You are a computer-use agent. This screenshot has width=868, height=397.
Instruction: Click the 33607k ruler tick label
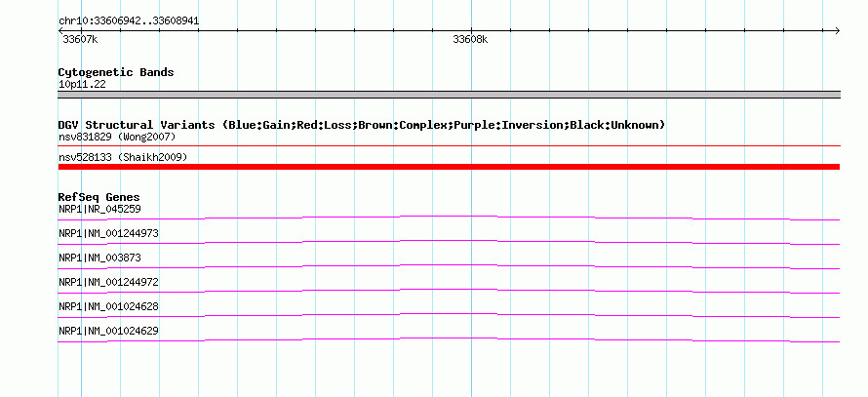80,39
